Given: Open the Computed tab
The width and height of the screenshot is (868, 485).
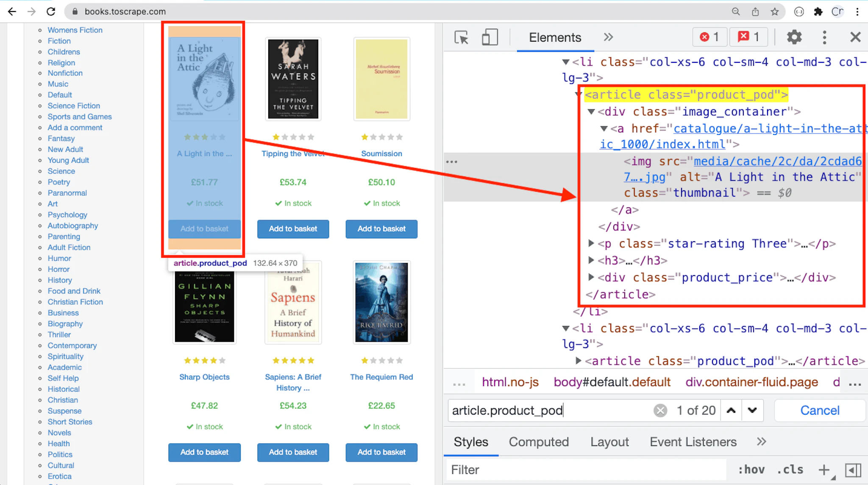Looking at the screenshot, I should (x=539, y=442).
